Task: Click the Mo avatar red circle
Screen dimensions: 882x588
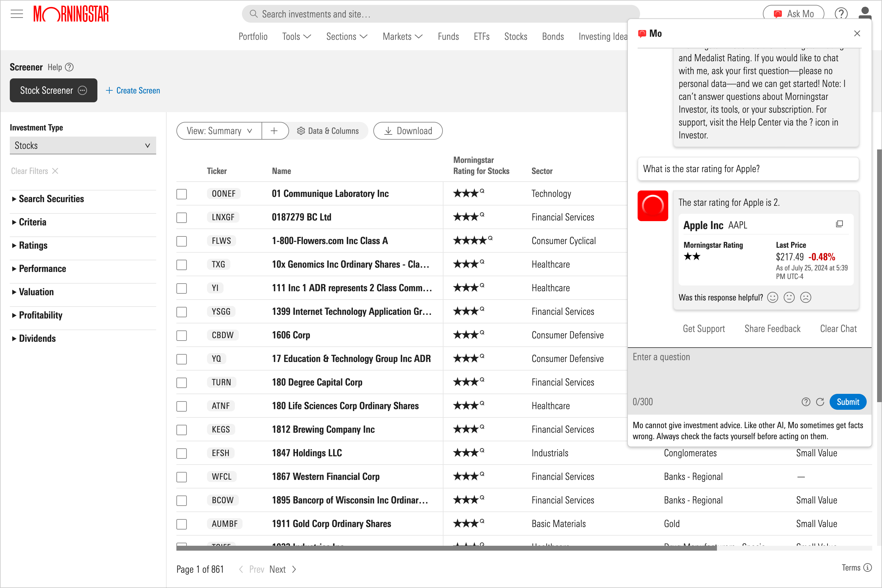Action: [653, 205]
